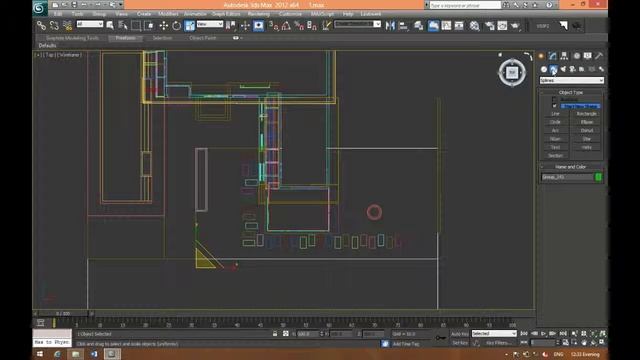Open the Customize menu
The height and width of the screenshot is (360, 640).
[x=290, y=14]
